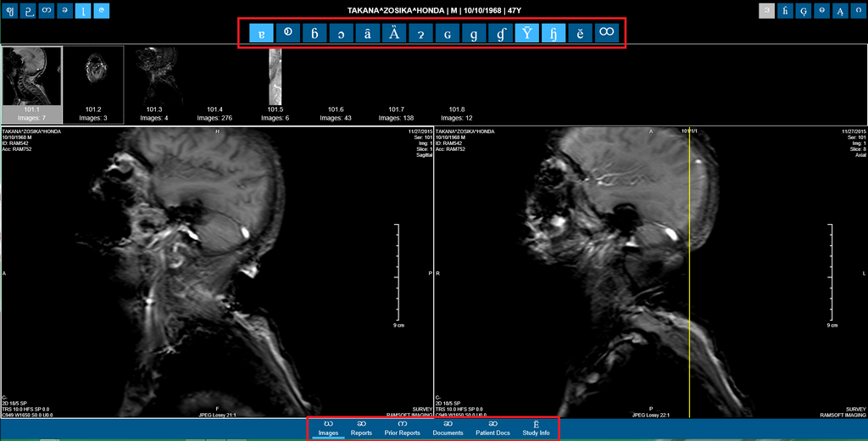The height and width of the screenshot is (441, 868).
Task: Switch to the Reports tab
Action: pos(361,428)
